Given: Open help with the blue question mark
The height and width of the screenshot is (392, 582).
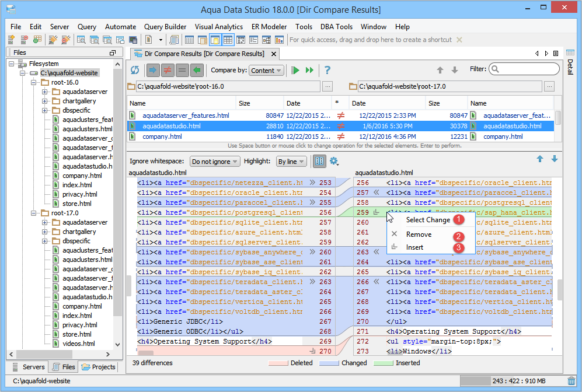Looking at the screenshot, I should click(327, 70).
